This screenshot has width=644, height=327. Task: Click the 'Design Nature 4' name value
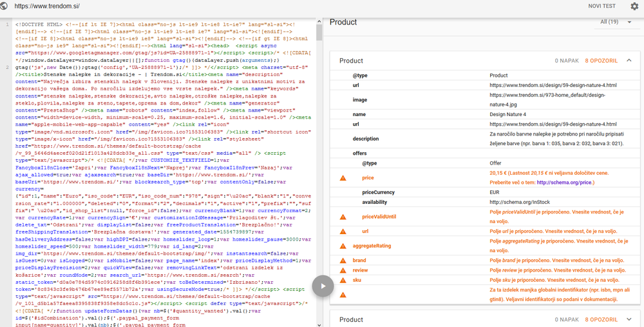click(507, 114)
